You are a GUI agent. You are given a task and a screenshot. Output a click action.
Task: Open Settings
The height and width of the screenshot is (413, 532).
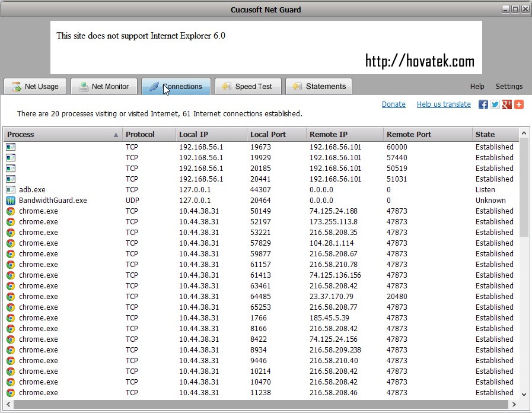(x=509, y=87)
